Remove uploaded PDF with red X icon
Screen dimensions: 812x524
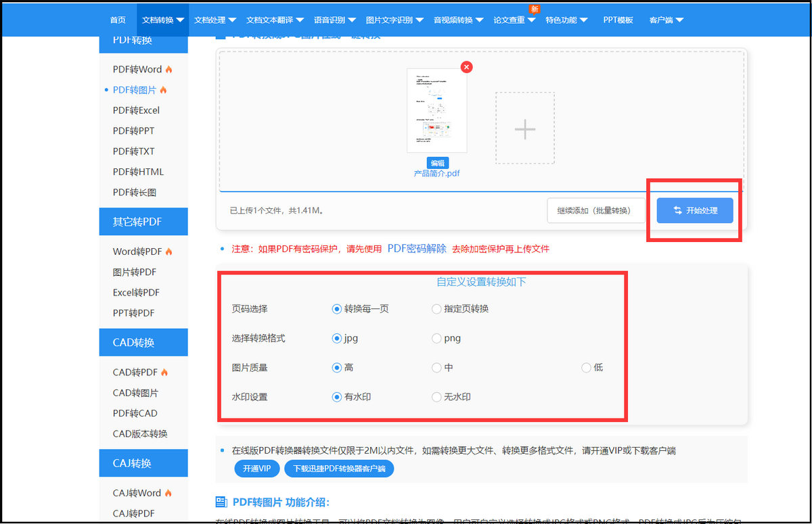click(466, 67)
